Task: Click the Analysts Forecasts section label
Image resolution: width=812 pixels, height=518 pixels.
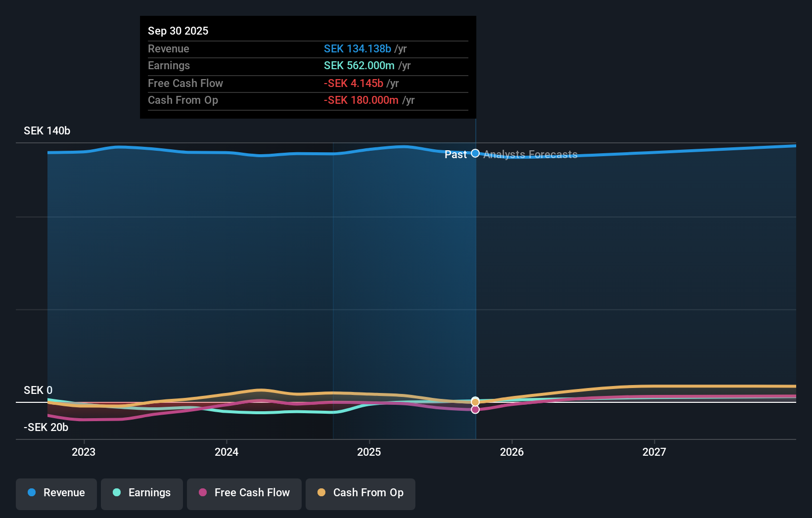Action: 529,154
